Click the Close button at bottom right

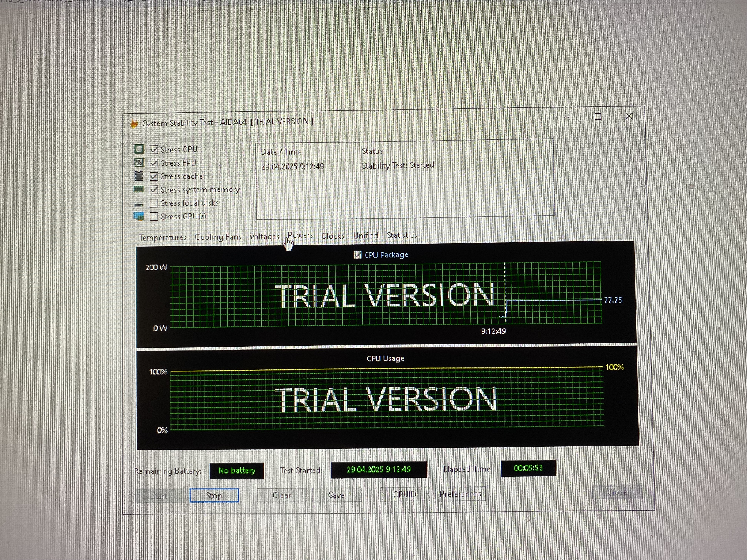click(x=617, y=492)
